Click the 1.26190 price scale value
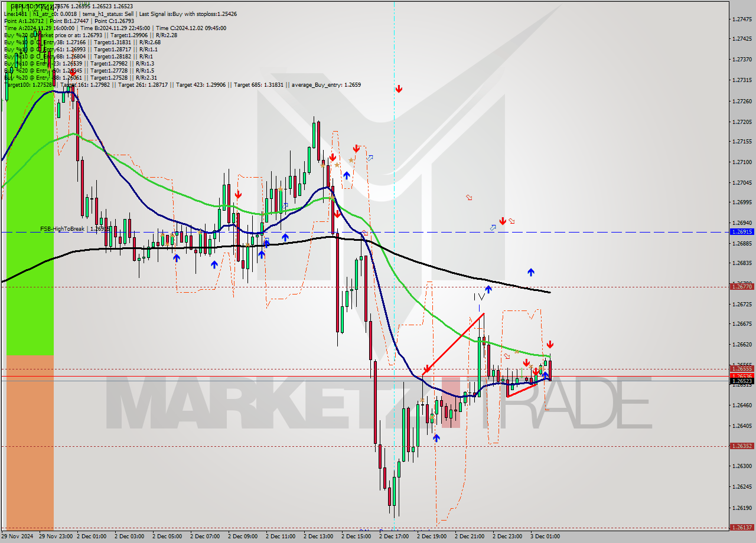The image size is (756, 543). tap(742, 508)
